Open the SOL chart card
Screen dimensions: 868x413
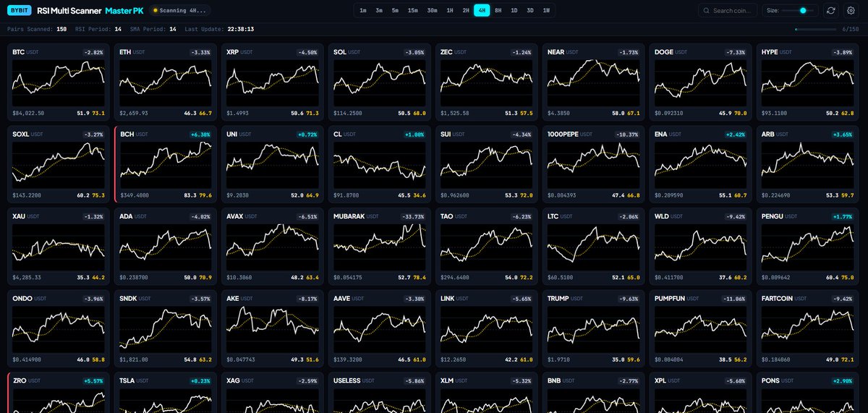pyautogui.click(x=379, y=82)
